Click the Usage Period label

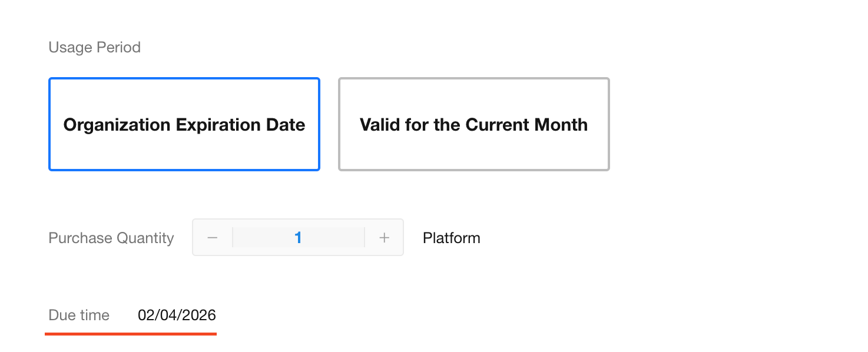tap(94, 47)
